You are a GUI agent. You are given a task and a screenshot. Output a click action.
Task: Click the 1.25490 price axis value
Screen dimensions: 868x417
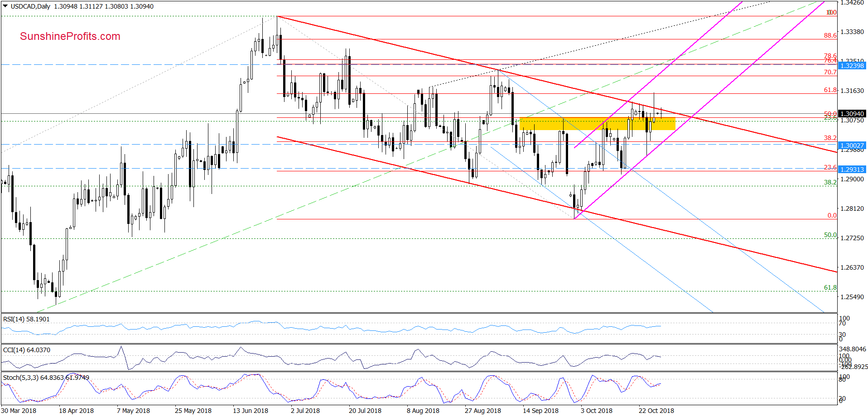tap(852, 297)
